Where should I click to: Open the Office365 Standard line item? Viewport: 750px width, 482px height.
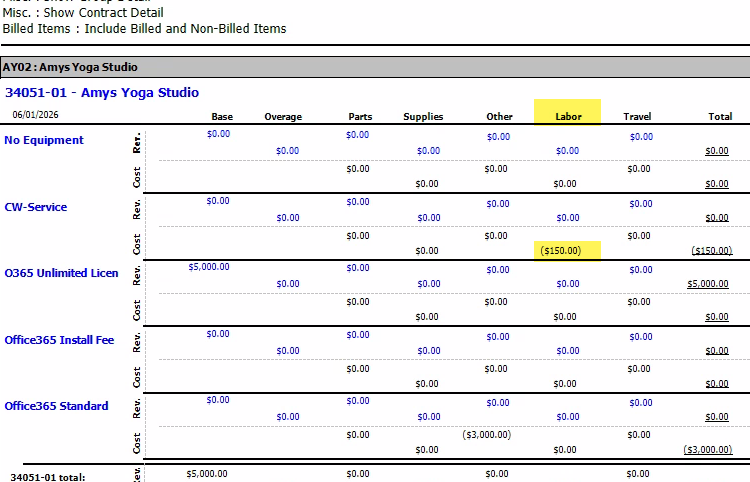tap(56, 406)
